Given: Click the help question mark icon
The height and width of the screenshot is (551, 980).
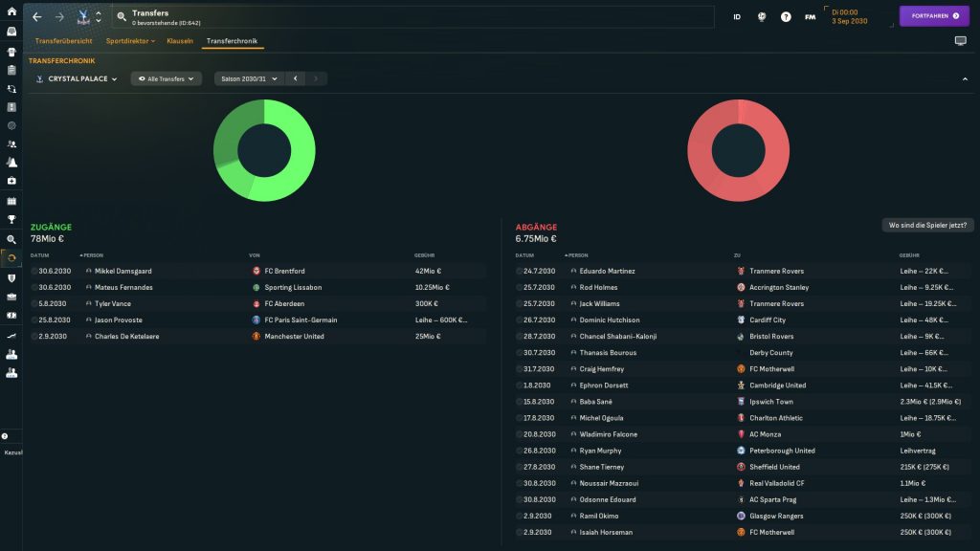Looking at the screenshot, I should click(786, 16).
